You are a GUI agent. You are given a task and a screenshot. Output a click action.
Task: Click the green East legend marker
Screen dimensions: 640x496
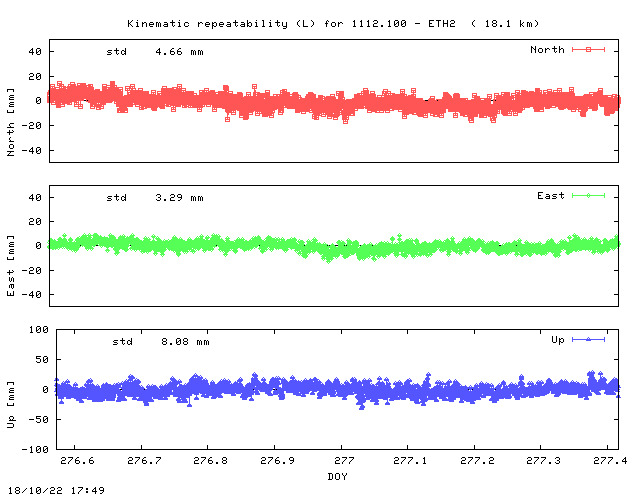click(588, 196)
